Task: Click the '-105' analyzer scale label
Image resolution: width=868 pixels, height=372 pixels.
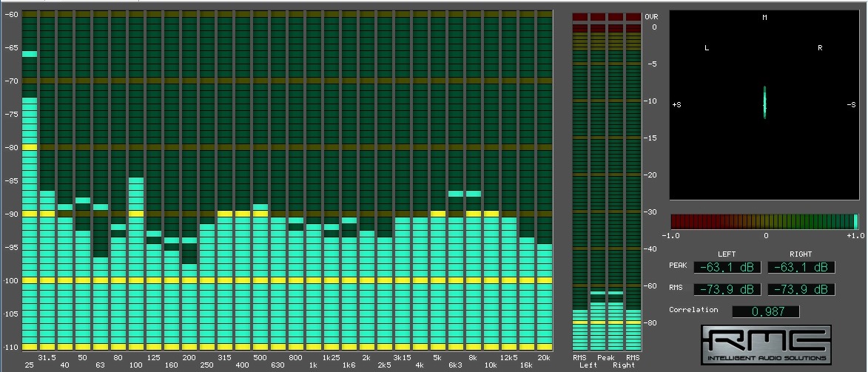Action: (12, 314)
